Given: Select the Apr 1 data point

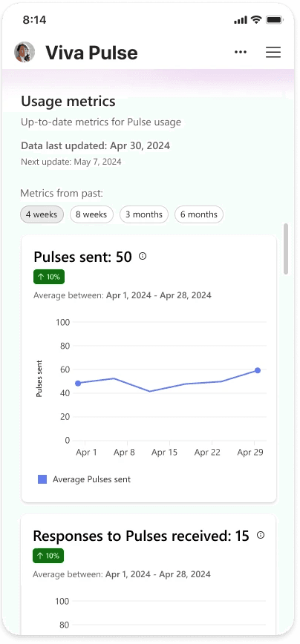Looking at the screenshot, I should (x=78, y=383).
